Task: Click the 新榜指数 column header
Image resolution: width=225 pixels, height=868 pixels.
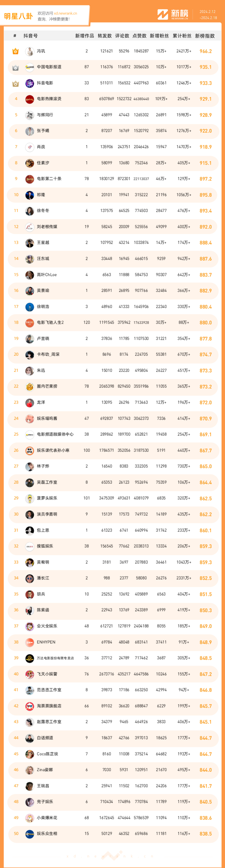Action: point(205,36)
